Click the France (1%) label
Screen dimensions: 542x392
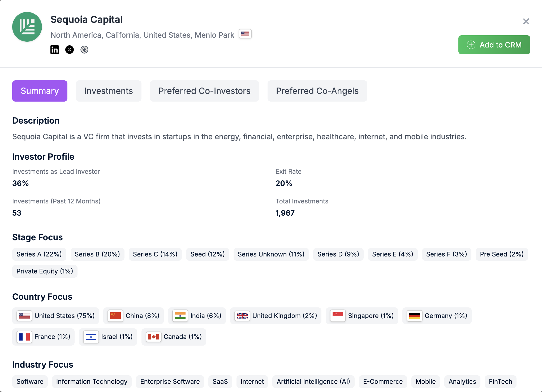click(53, 337)
